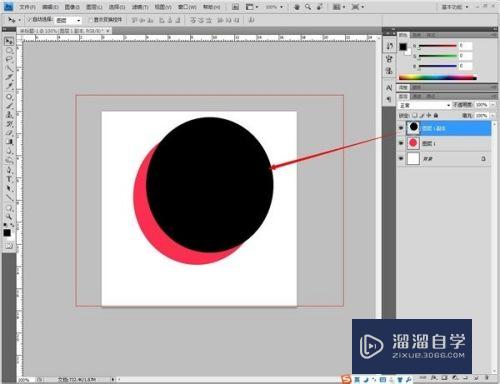Screen dimensions: 500x384
Task: Select the red circle layer thumbnail
Action: click(413, 143)
